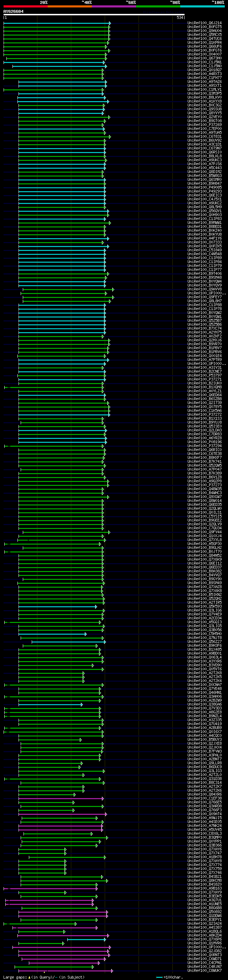Click label UniRef100_A3C1D1

pyautogui.click(x=204, y=145)
